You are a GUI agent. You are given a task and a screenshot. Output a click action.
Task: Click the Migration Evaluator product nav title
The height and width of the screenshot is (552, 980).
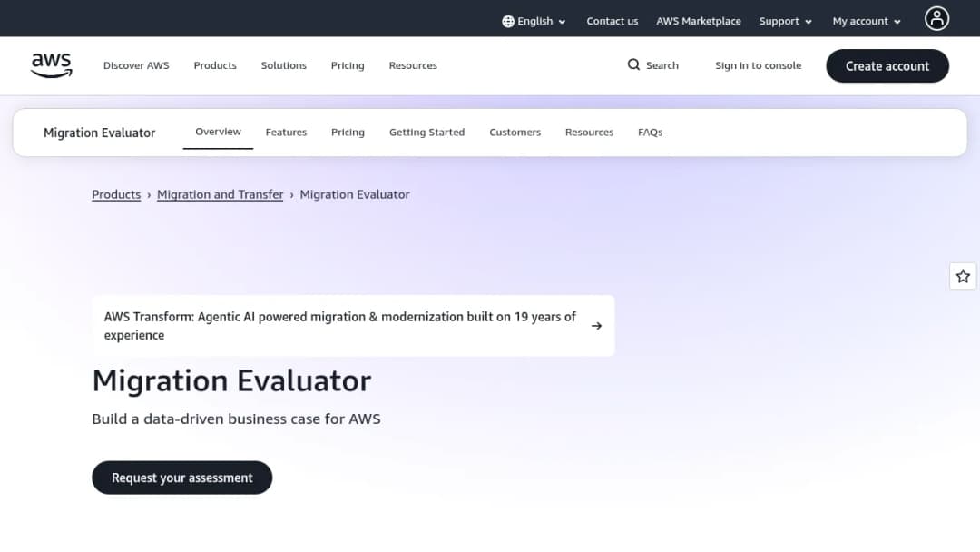coord(100,133)
